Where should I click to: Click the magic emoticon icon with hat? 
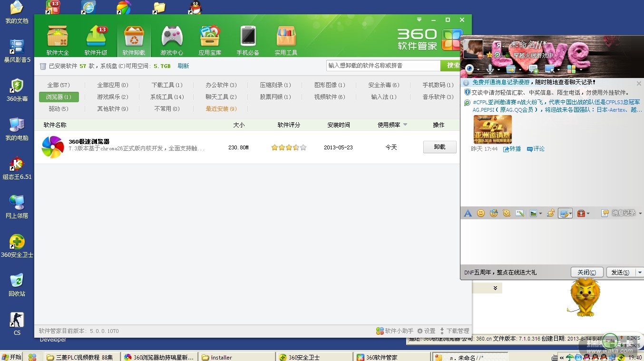coord(494,213)
